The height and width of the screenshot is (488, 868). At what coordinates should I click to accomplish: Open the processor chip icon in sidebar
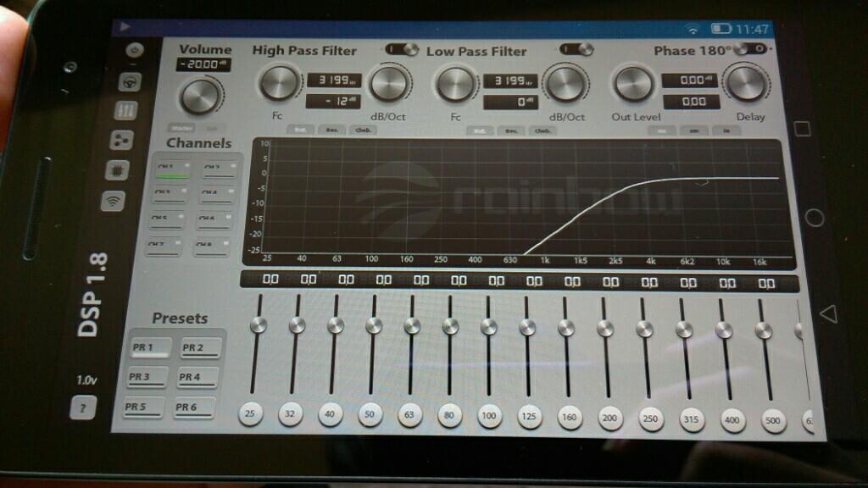tap(117, 169)
